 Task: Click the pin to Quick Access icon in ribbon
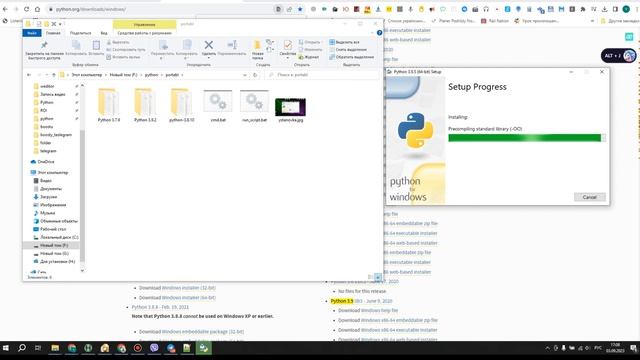44,45
